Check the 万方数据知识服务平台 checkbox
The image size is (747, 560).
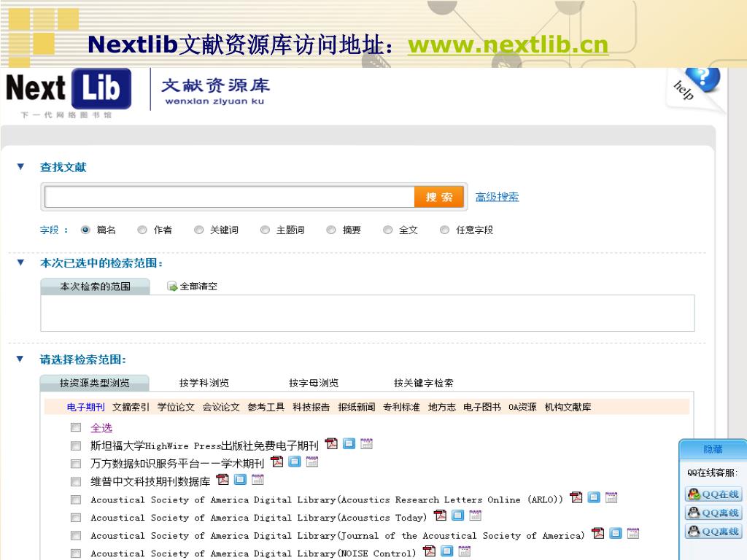coord(76,464)
